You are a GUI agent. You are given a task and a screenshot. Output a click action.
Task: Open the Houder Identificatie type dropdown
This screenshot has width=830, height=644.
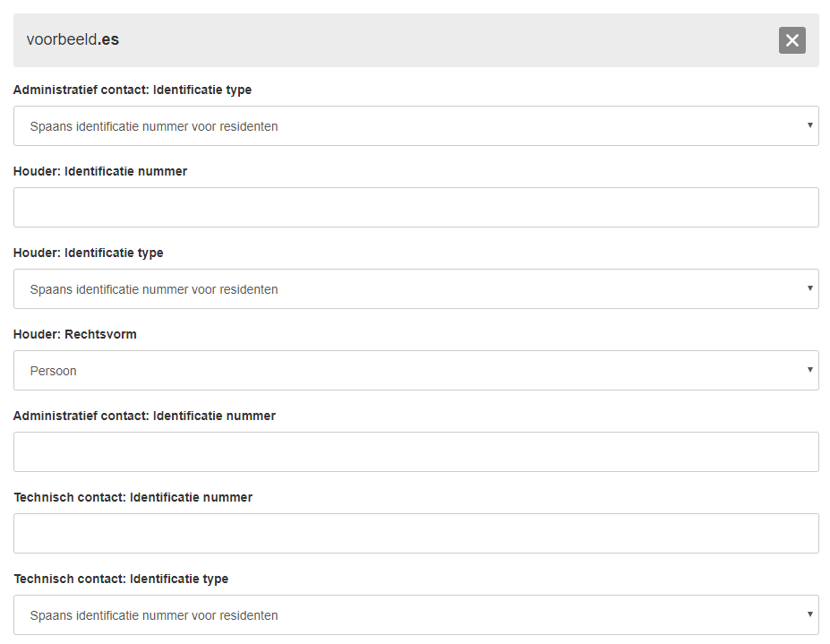coord(415,289)
